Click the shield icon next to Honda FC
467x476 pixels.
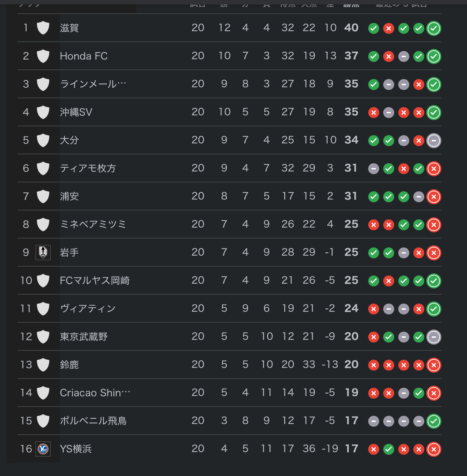[x=43, y=56]
